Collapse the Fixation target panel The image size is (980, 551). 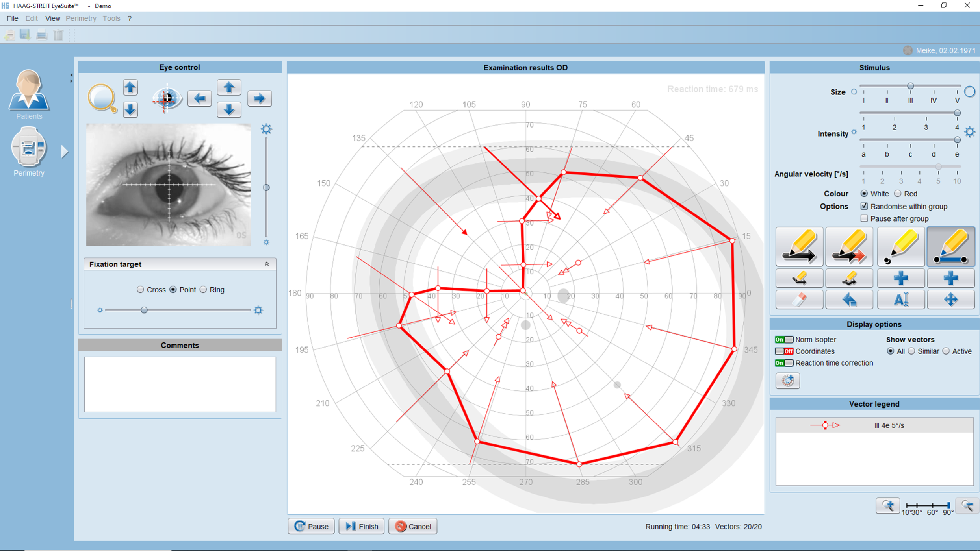coord(266,264)
